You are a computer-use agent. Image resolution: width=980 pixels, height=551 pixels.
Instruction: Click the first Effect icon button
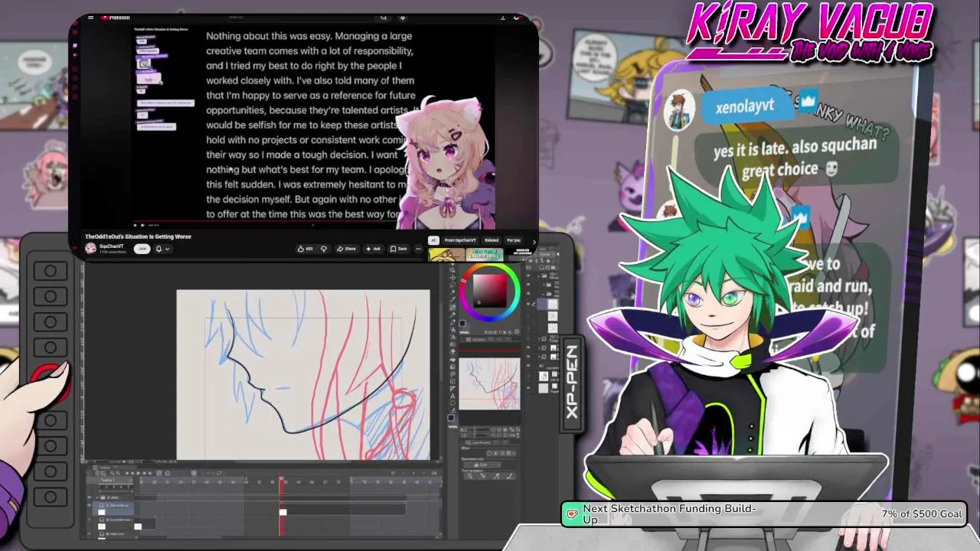[489, 453]
